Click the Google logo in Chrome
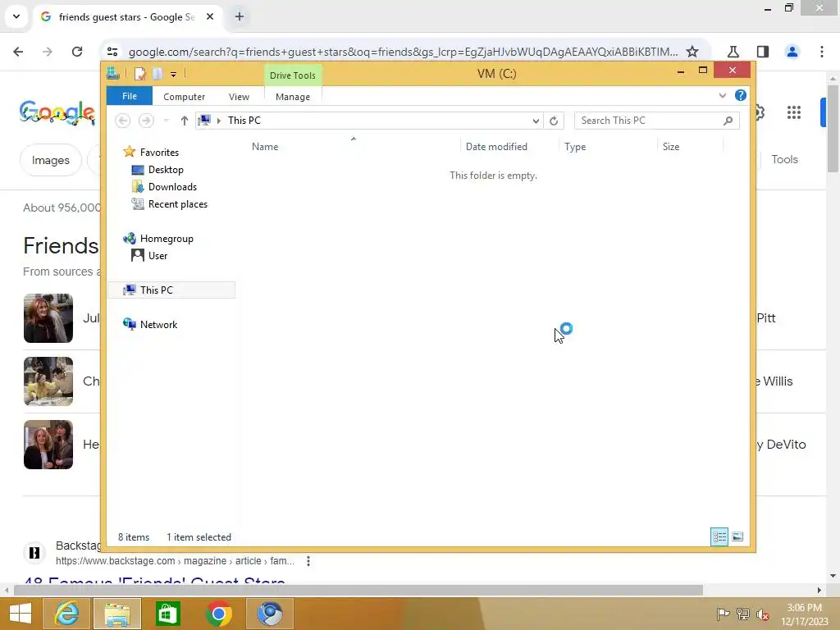 pyautogui.click(x=57, y=112)
